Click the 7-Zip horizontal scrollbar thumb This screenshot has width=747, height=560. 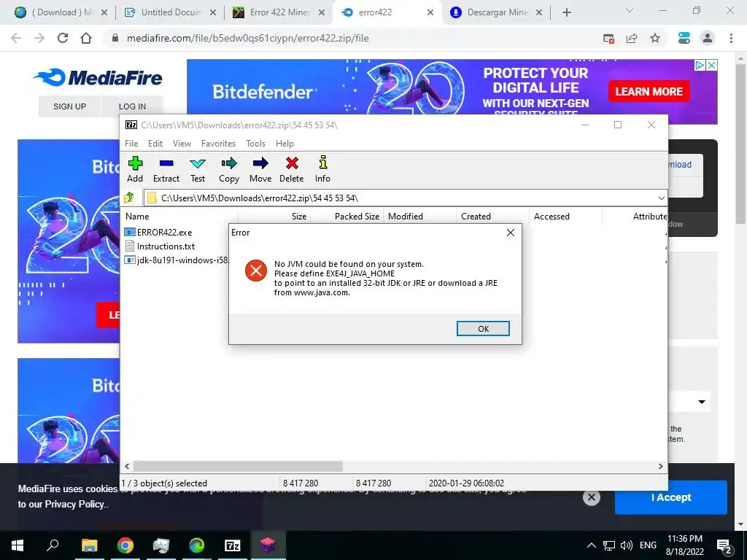point(238,466)
